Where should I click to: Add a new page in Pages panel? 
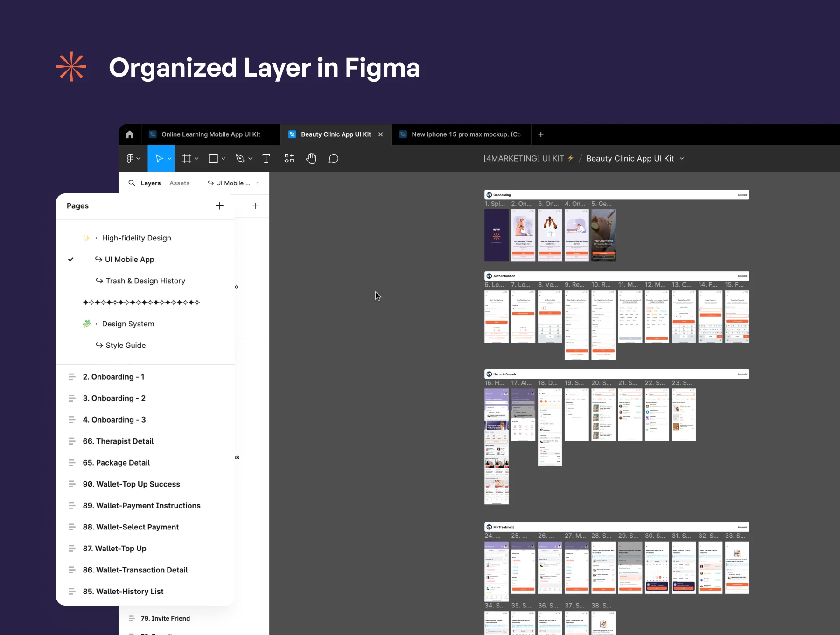tap(220, 206)
